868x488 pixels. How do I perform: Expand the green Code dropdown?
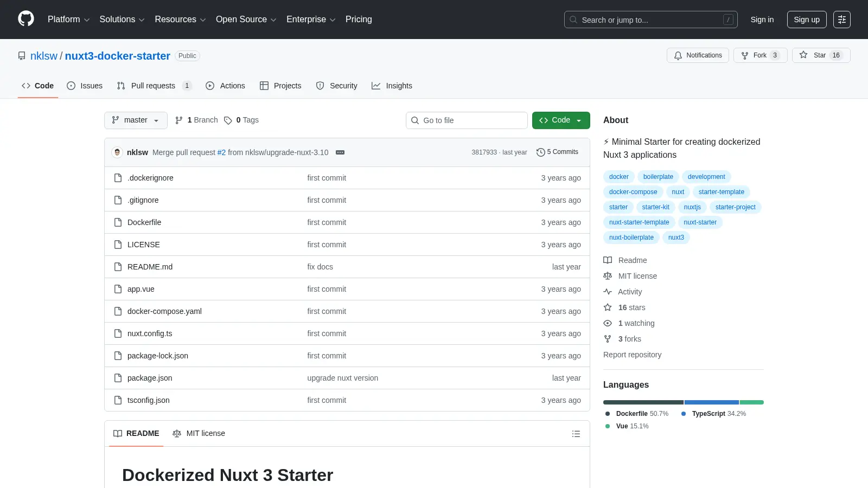[561, 120]
